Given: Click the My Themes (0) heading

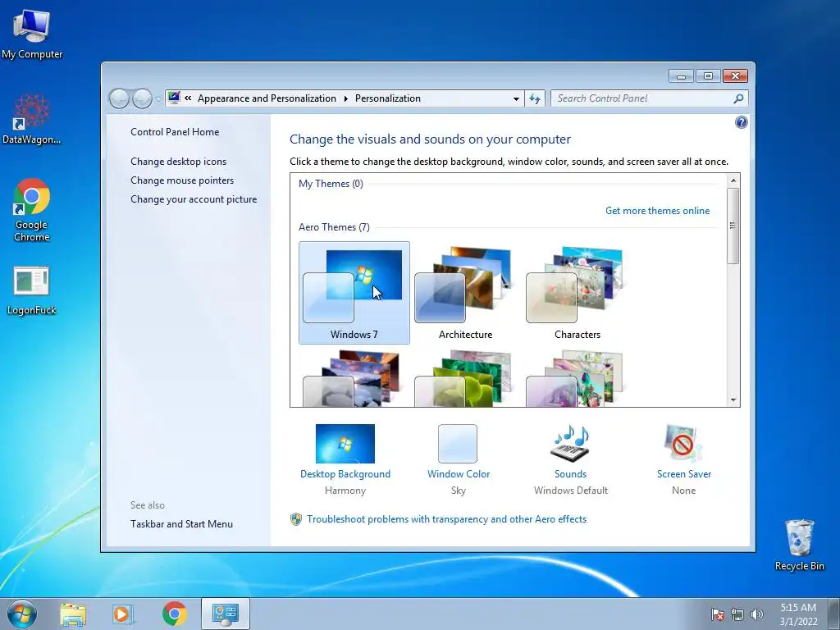Looking at the screenshot, I should (x=331, y=184).
